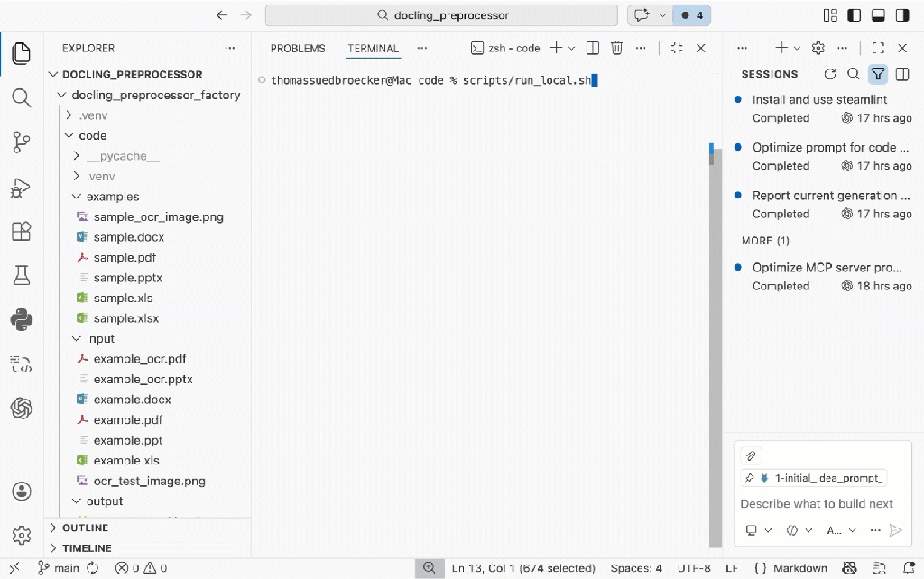This screenshot has height=579, width=924.
Task: Toggle the Sessions filter button
Action: coord(877,74)
